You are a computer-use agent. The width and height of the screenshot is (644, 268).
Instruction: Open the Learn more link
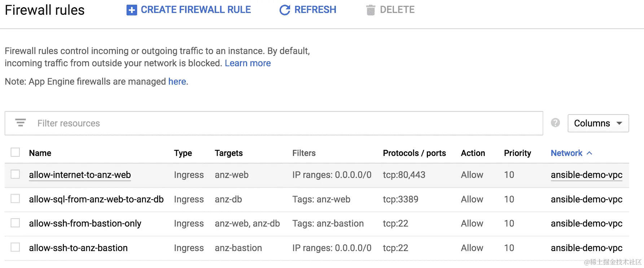point(247,63)
